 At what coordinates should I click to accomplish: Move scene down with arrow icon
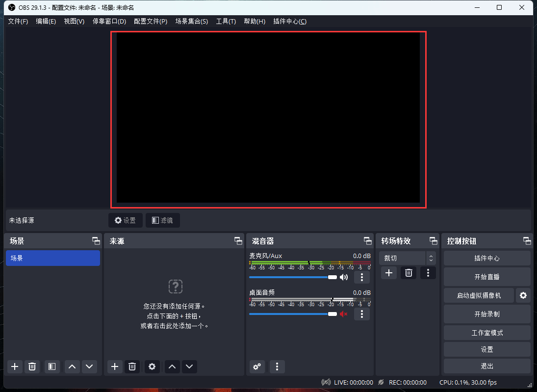click(89, 366)
